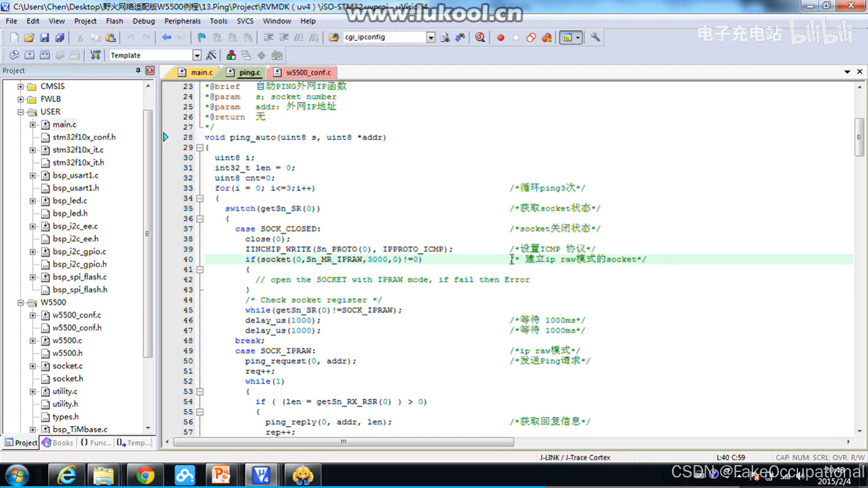Image resolution: width=868 pixels, height=488 pixels.
Task: Collapse the W5500 group folder
Action: point(20,302)
